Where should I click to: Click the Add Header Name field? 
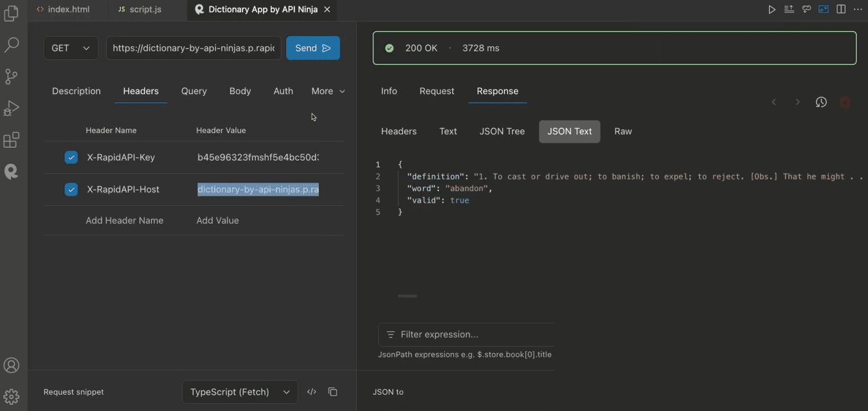pos(125,221)
